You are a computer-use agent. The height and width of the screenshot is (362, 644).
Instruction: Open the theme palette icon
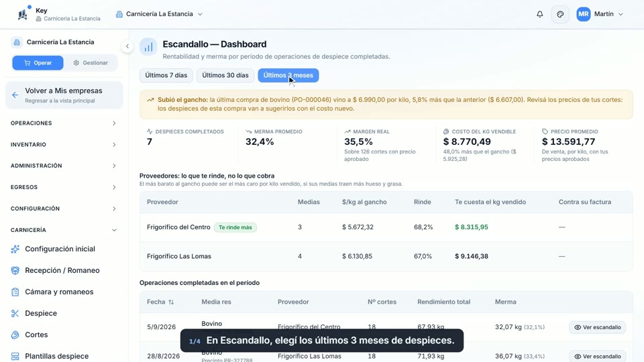point(560,14)
